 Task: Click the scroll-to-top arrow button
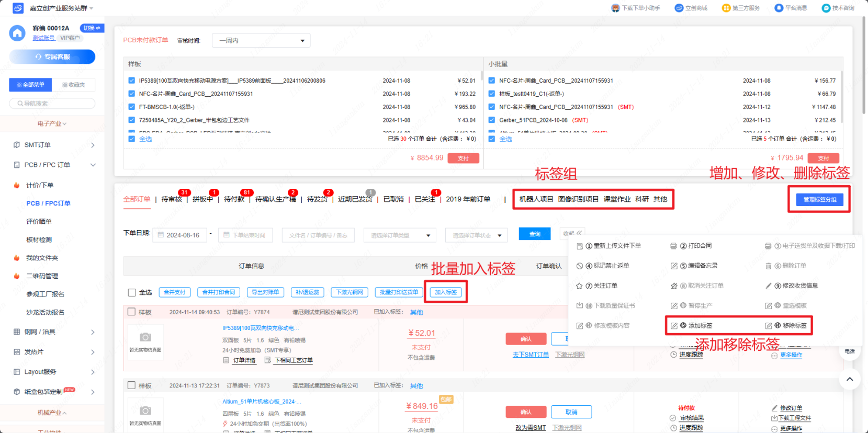pyautogui.click(x=850, y=379)
